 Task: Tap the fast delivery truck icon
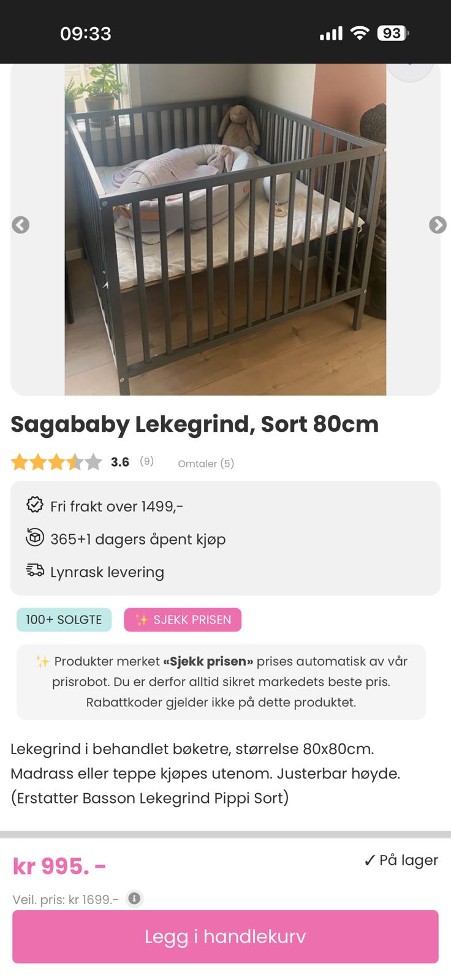[x=35, y=570]
